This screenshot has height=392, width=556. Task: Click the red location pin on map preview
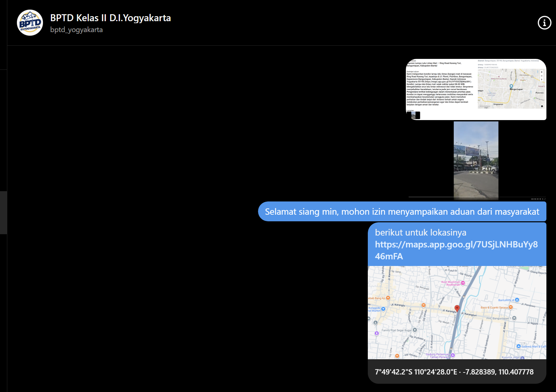coord(457,308)
